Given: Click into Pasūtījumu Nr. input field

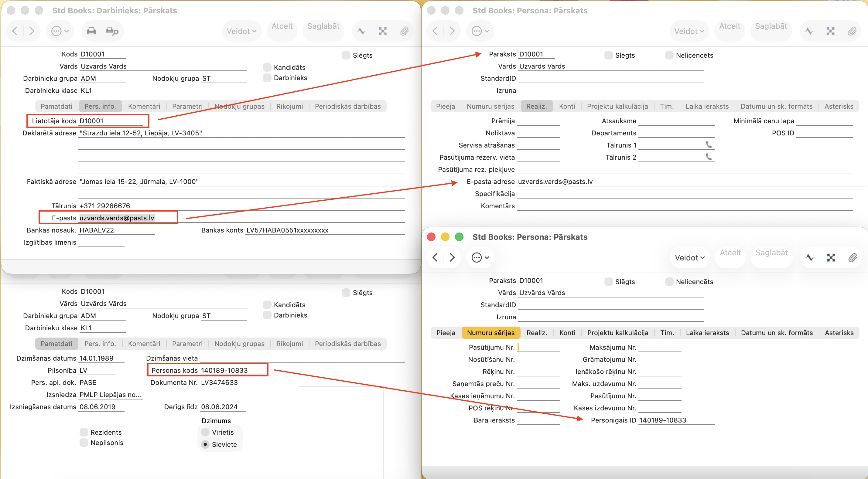Looking at the screenshot, I should [538, 347].
